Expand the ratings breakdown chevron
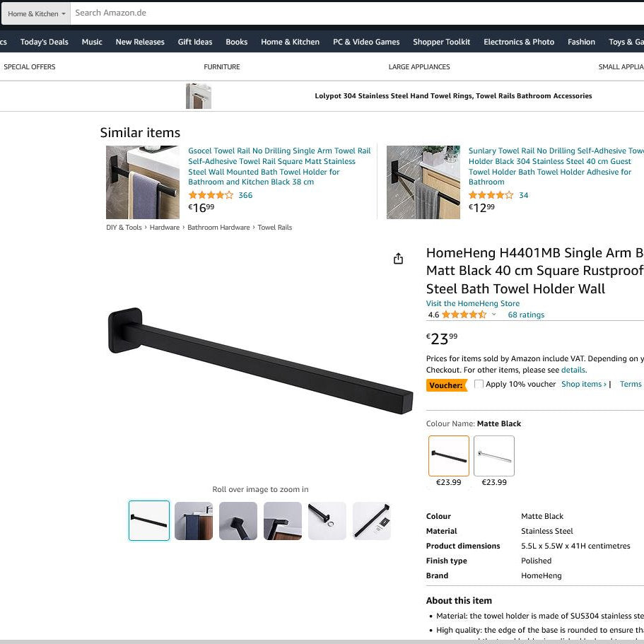Image resolution: width=644 pixels, height=644 pixels. tap(493, 315)
